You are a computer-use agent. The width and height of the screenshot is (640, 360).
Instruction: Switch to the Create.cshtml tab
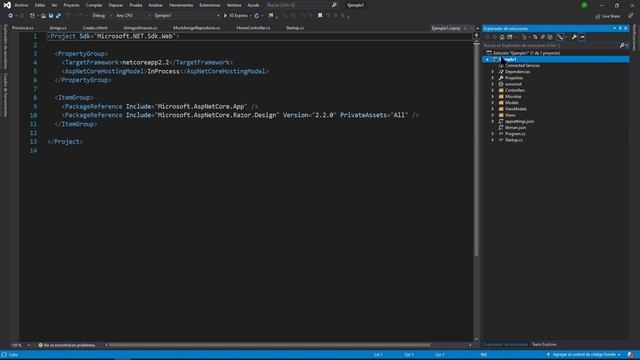(x=95, y=28)
